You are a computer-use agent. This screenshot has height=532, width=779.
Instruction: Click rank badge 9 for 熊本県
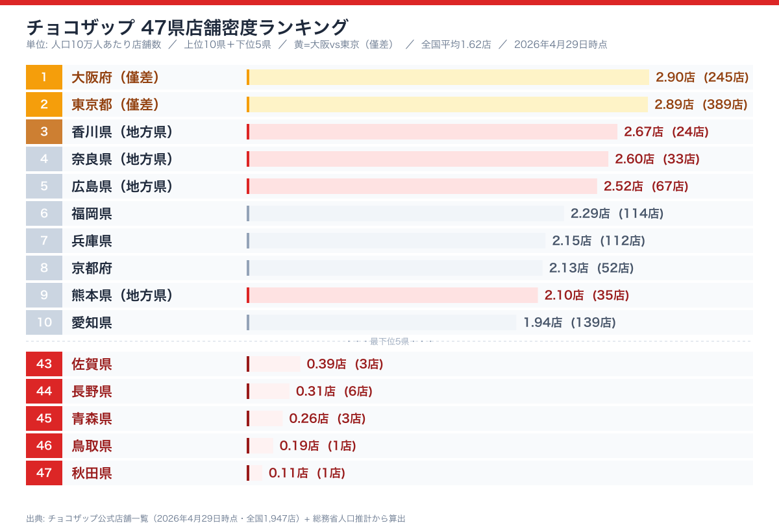click(44, 295)
